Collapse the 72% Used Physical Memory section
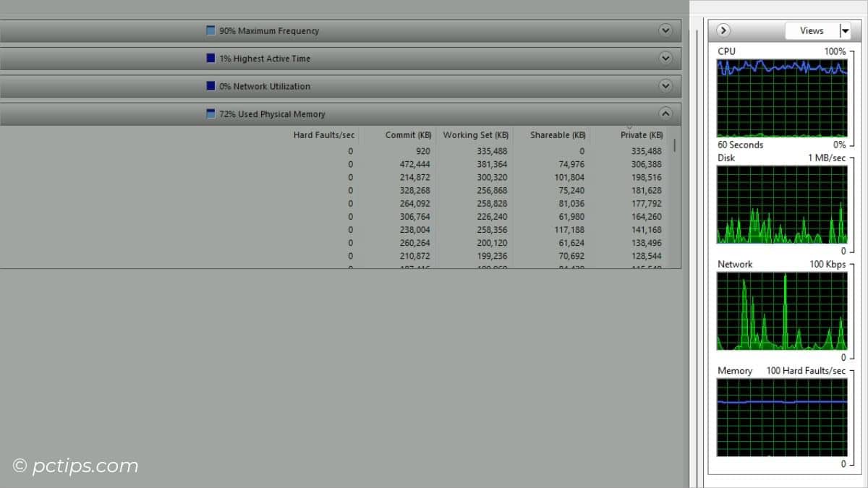Image resolution: width=868 pixels, height=488 pixels. (x=665, y=114)
